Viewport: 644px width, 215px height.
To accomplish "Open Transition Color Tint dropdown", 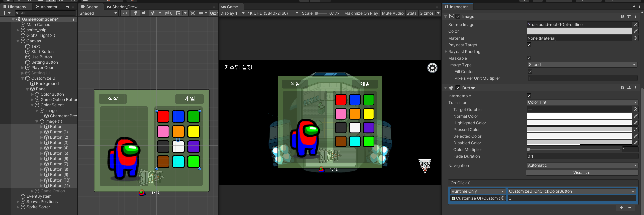I will (x=582, y=102).
